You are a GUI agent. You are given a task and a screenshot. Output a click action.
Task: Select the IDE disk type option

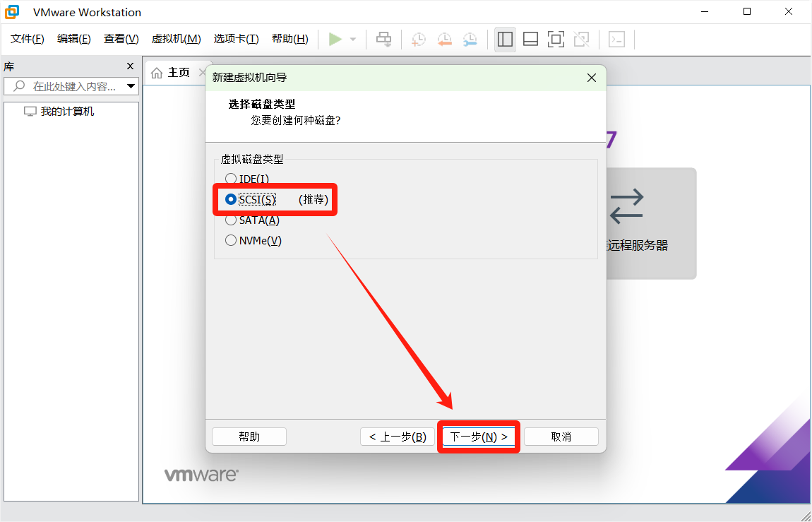point(231,179)
